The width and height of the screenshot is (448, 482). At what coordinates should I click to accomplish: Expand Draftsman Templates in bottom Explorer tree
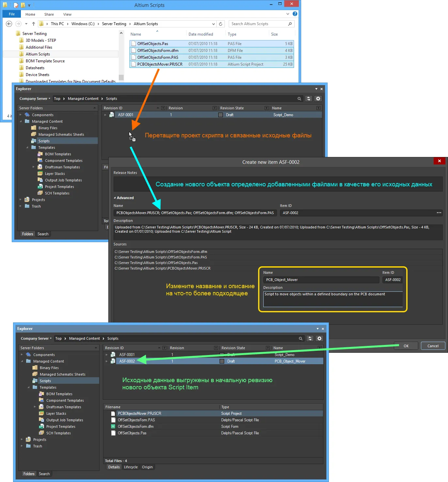(x=35, y=407)
